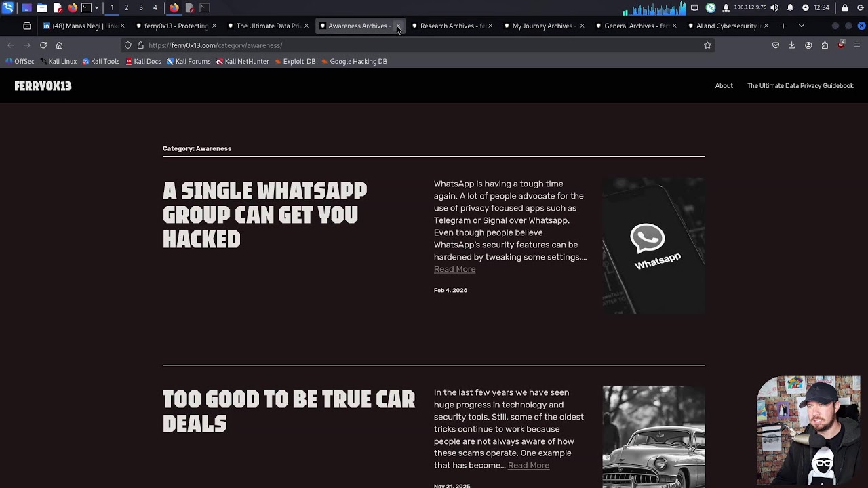Go forward one page
This screenshot has width=868, height=488.
(x=27, y=45)
